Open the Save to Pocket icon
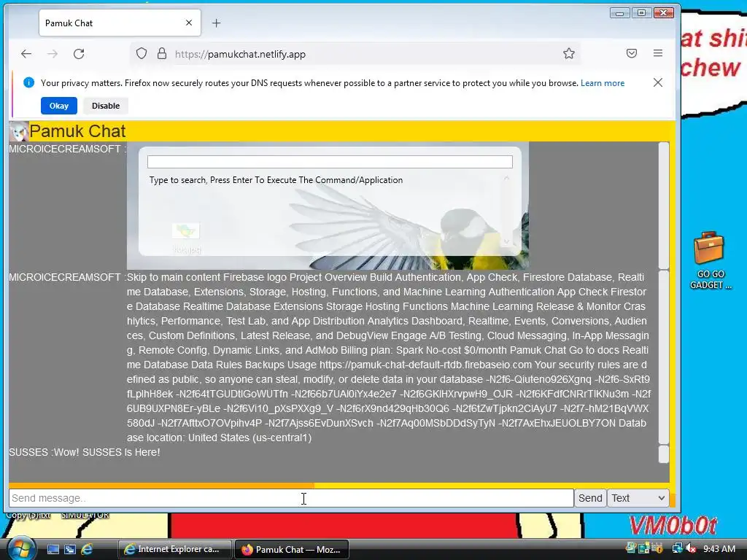The width and height of the screenshot is (747, 560). 632,53
